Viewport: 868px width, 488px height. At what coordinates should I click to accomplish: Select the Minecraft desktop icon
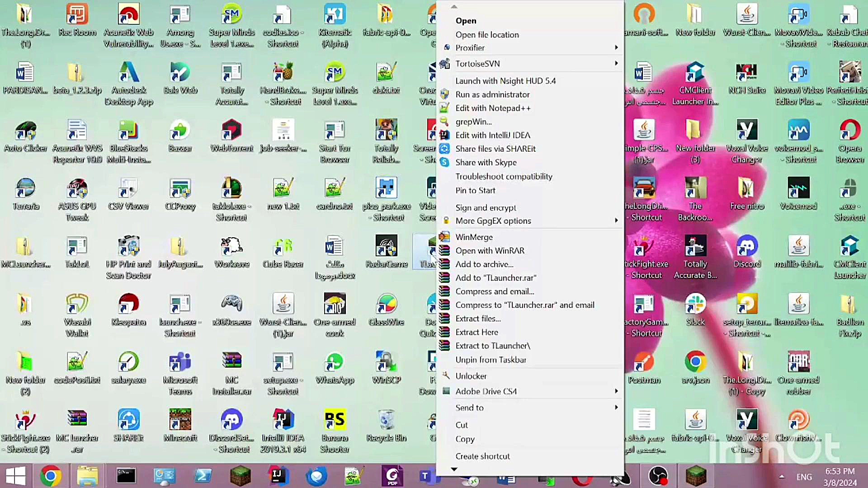tap(180, 425)
